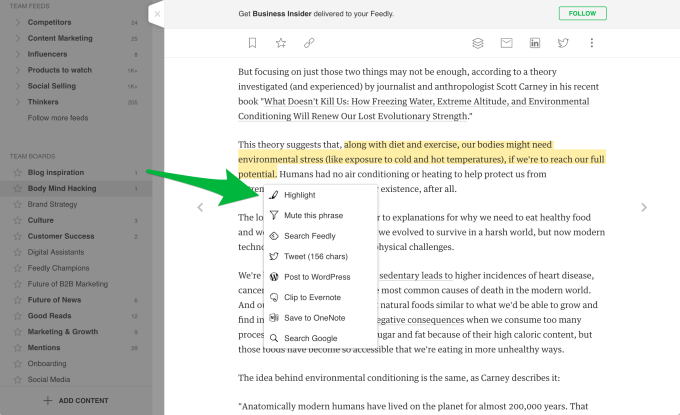Click the Buffer stacked-layers share icon

477,43
